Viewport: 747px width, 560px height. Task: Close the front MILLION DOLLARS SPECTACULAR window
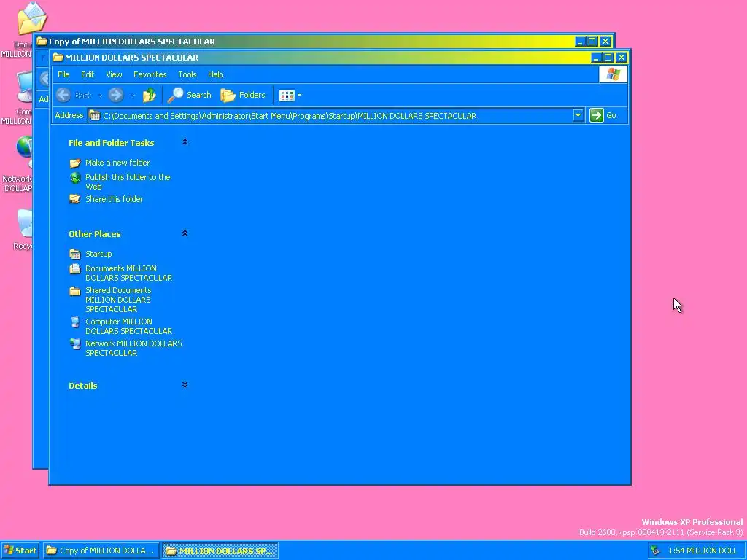(x=622, y=58)
